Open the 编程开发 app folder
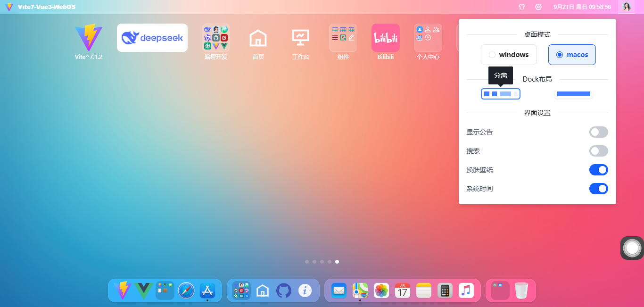 click(x=215, y=38)
